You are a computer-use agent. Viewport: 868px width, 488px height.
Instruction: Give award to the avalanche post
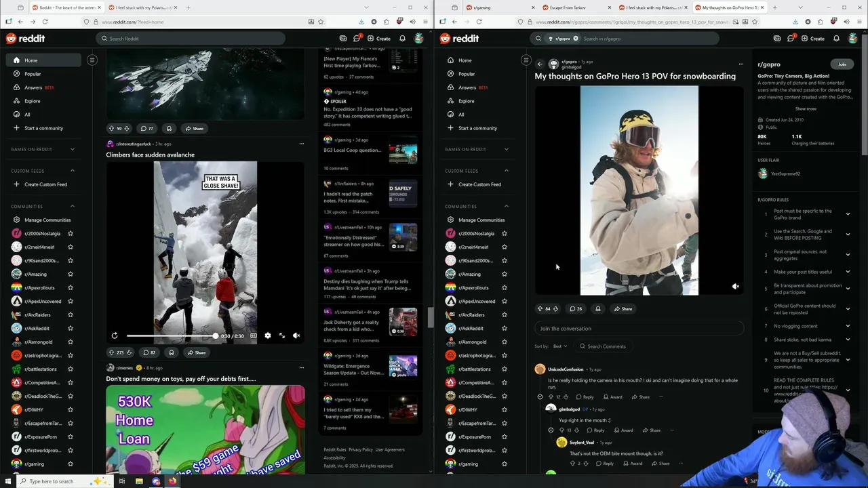[x=172, y=352]
